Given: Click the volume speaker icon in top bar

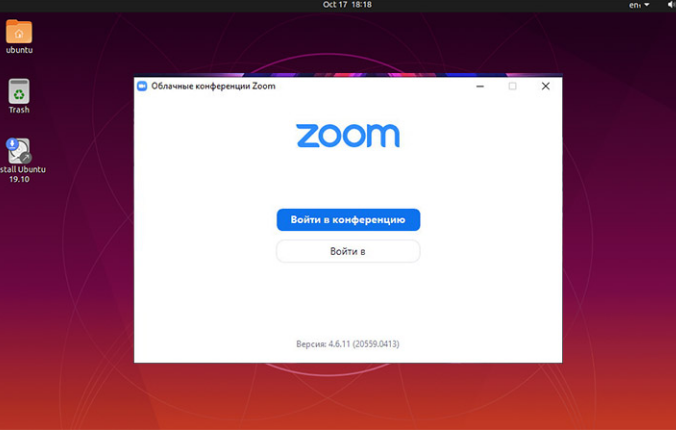Looking at the screenshot, I should pos(671,5).
